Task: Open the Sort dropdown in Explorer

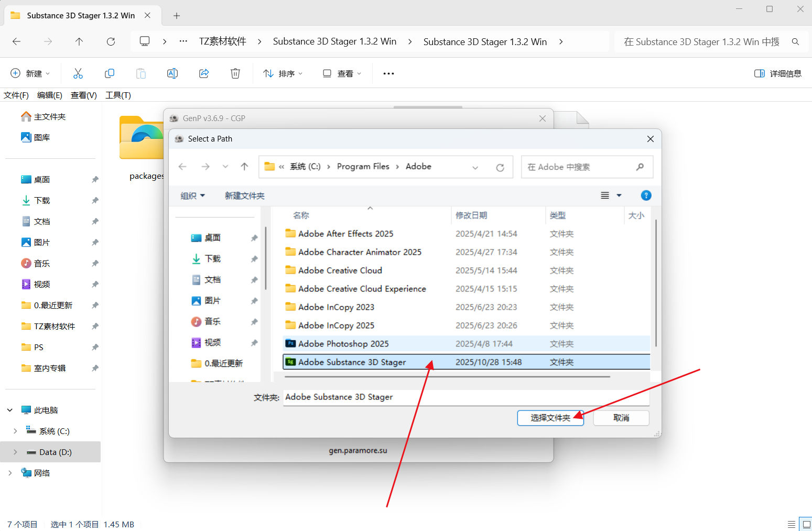Action: point(283,73)
